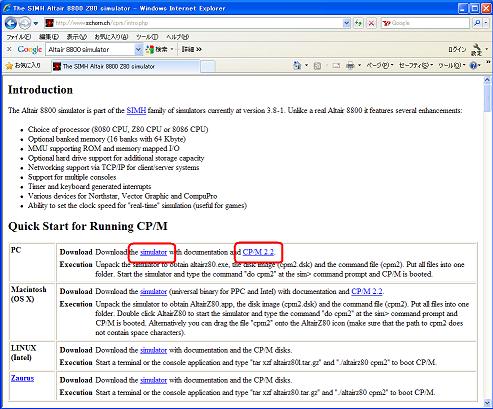
Task: Click the Home icon in the command bar
Action: pyautogui.click(x=296, y=66)
